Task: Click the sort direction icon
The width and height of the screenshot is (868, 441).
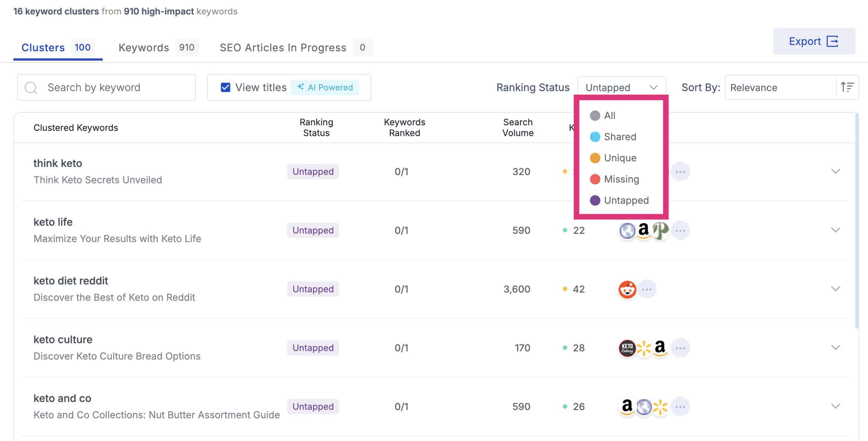Action: (x=847, y=87)
